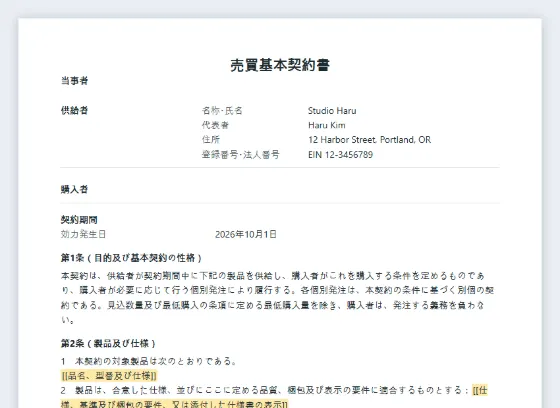
Task: Click the 代表者 field label
Action: [x=215, y=125]
